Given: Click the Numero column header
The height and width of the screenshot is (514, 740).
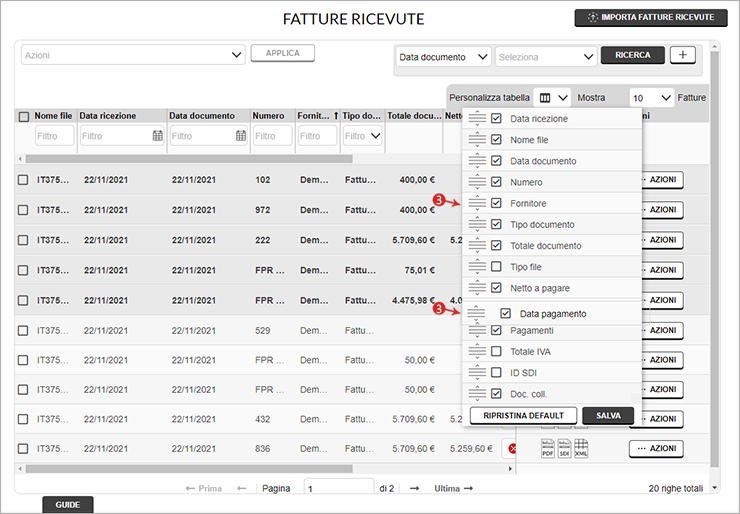Looking at the screenshot, I should tap(268, 116).
